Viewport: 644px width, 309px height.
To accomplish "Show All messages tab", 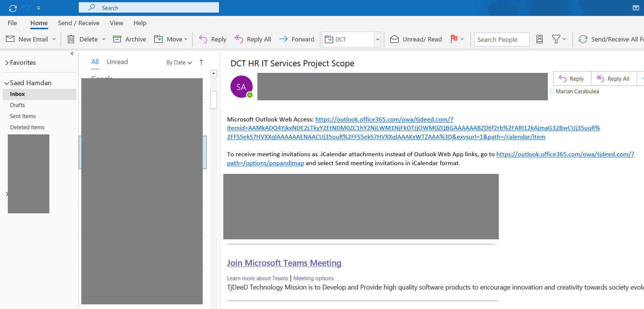I will pos(95,62).
